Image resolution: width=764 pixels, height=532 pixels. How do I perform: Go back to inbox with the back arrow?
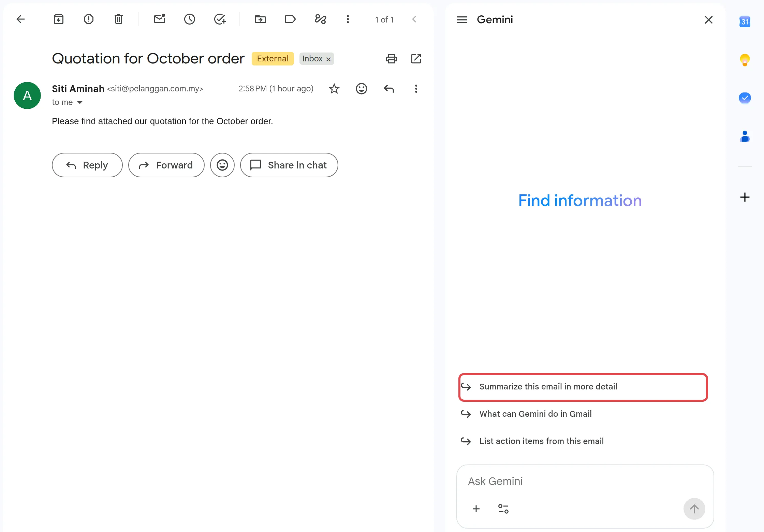(20, 19)
